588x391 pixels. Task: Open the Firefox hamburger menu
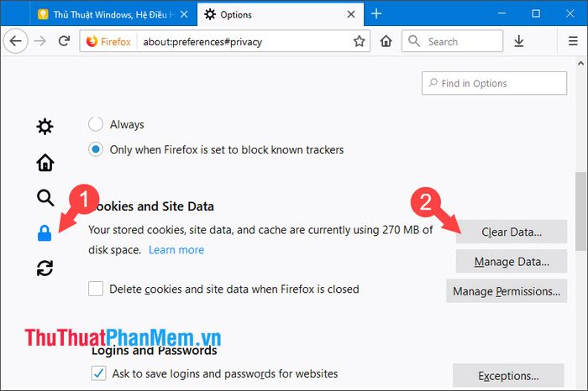point(573,41)
